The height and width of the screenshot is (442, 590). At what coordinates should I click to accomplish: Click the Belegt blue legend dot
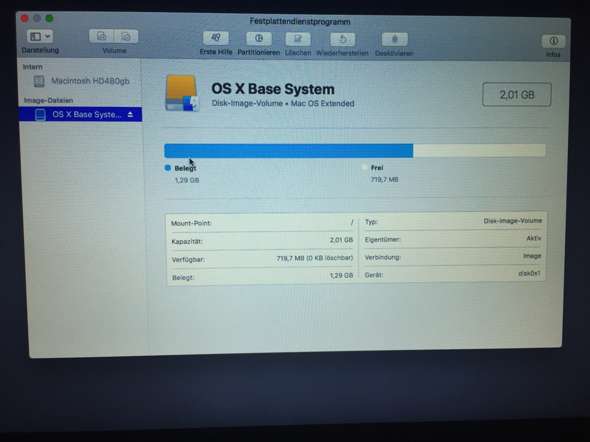pyautogui.click(x=168, y=168)
